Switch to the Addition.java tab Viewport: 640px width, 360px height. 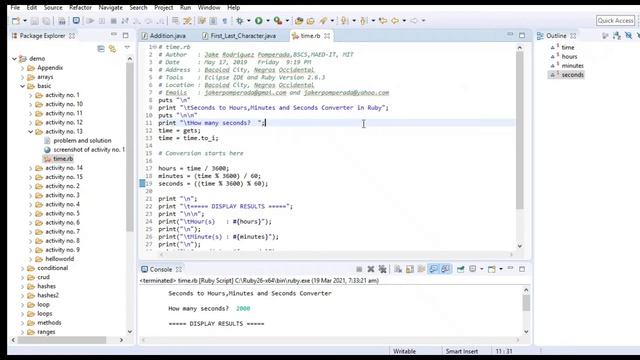164,36
